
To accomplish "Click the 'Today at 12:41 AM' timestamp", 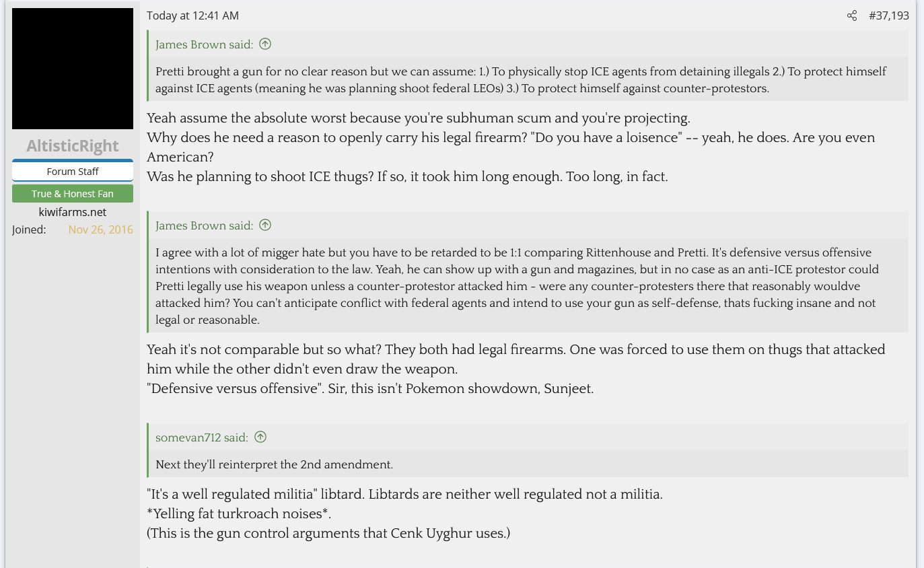I will [192, 15].
